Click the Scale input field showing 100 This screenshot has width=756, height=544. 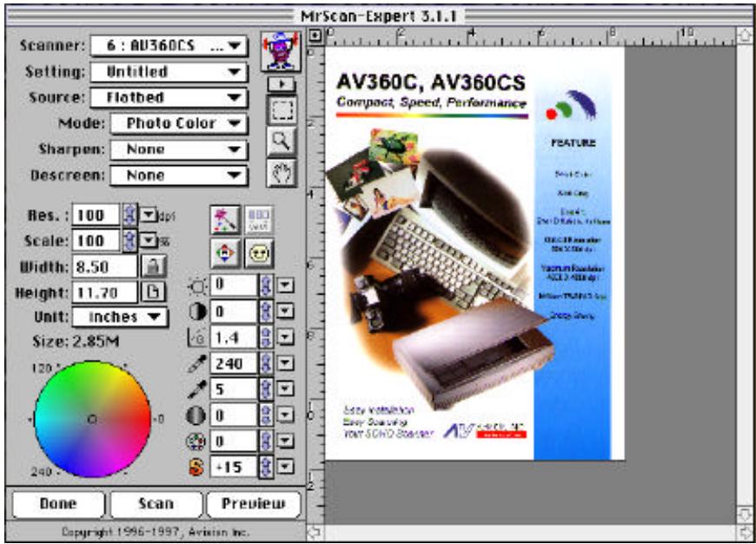click(96, 241)
